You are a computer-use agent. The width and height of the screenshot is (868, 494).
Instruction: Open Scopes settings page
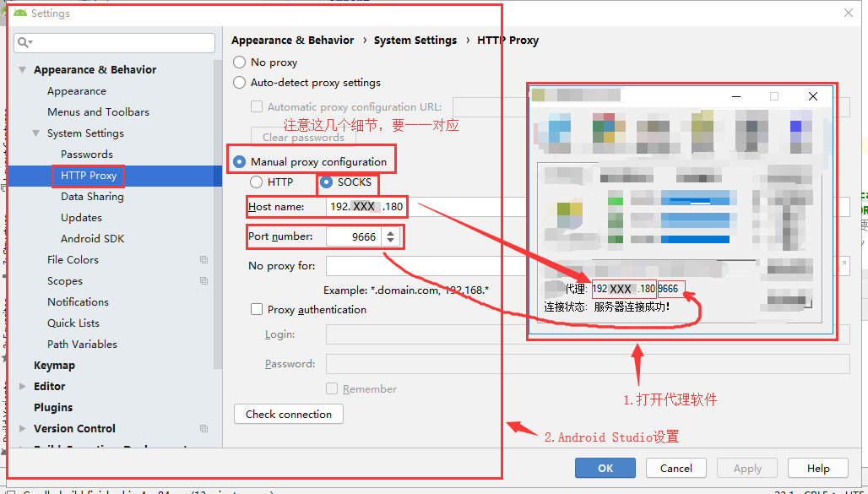[x=65, y=281]
